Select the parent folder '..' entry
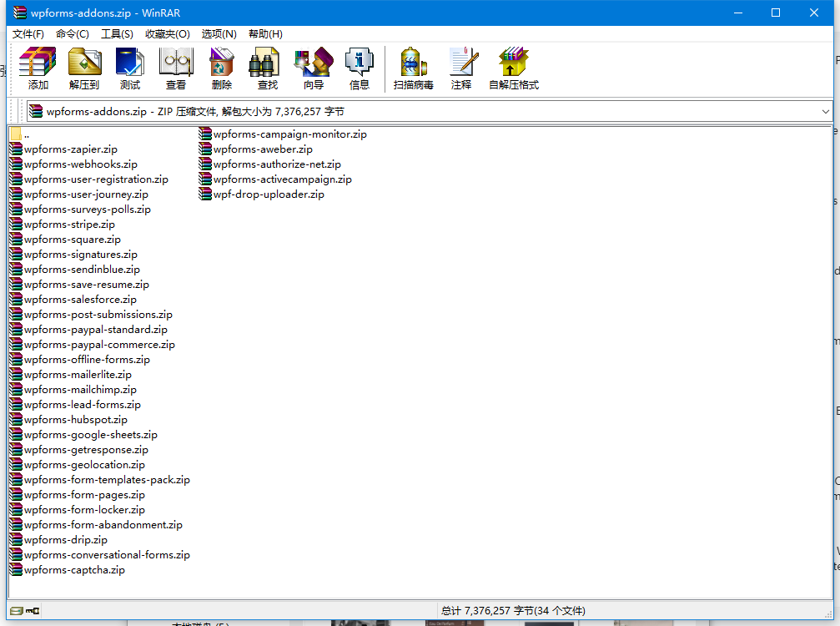 (19, 134)
